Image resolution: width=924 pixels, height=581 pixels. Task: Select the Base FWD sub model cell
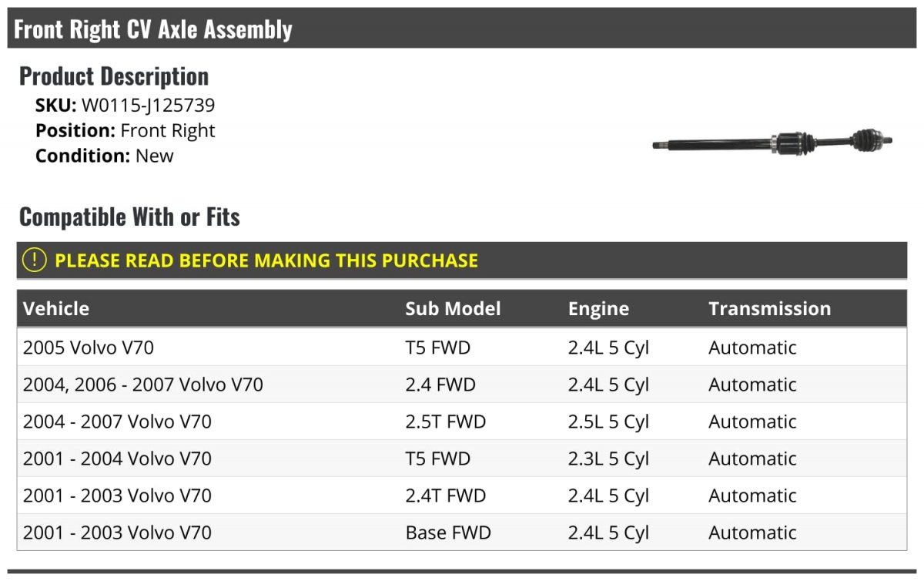[448, 532]
